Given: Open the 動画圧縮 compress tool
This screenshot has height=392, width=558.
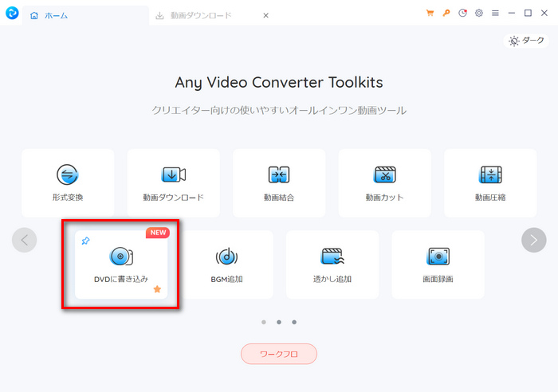Looking at the screenshot, I should tap(490, 182).
